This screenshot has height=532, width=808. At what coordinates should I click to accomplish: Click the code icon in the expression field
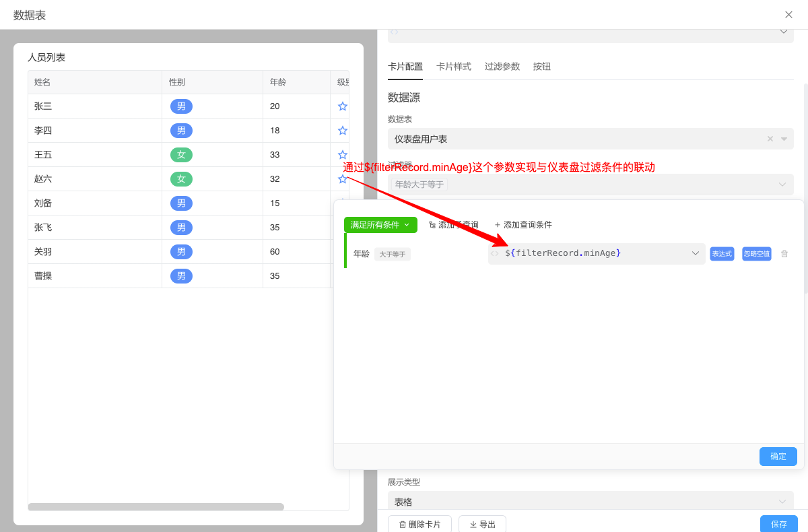point(495,254)
